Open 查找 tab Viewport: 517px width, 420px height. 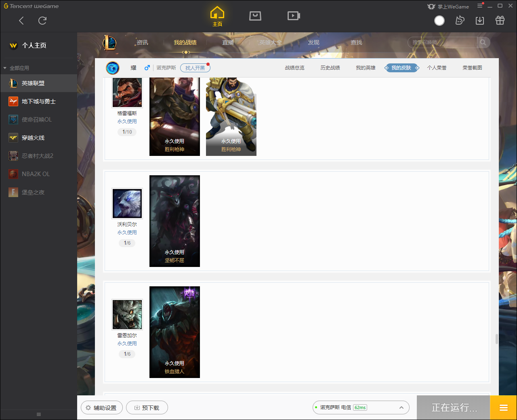356,42
